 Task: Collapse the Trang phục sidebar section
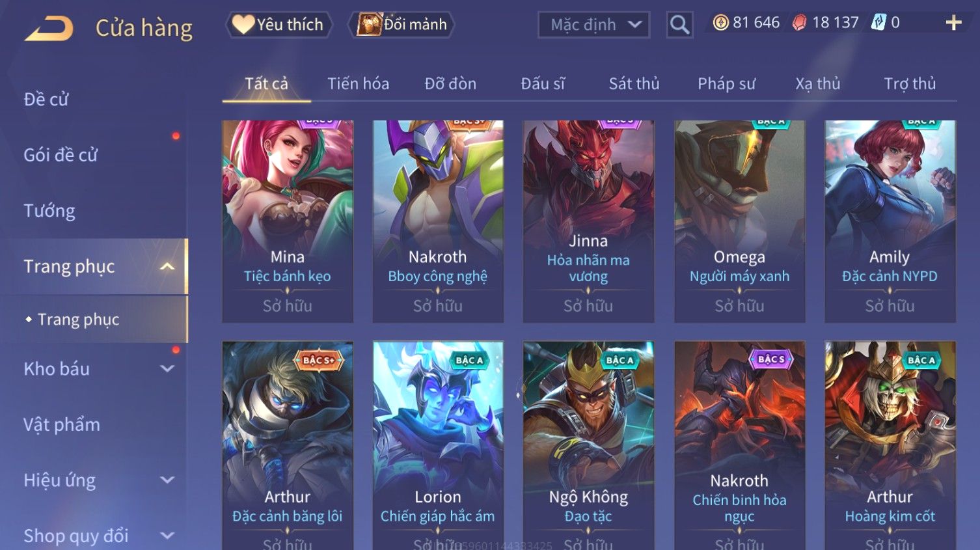click(x=167, y=267)
